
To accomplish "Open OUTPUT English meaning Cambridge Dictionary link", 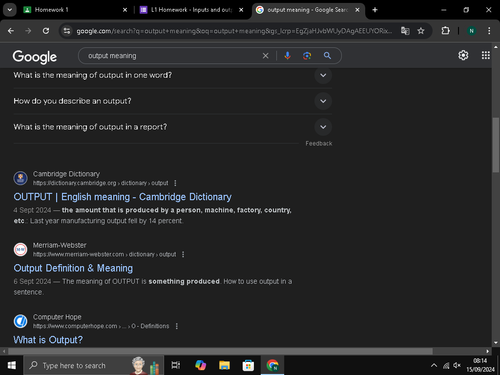I will [122, 197].
